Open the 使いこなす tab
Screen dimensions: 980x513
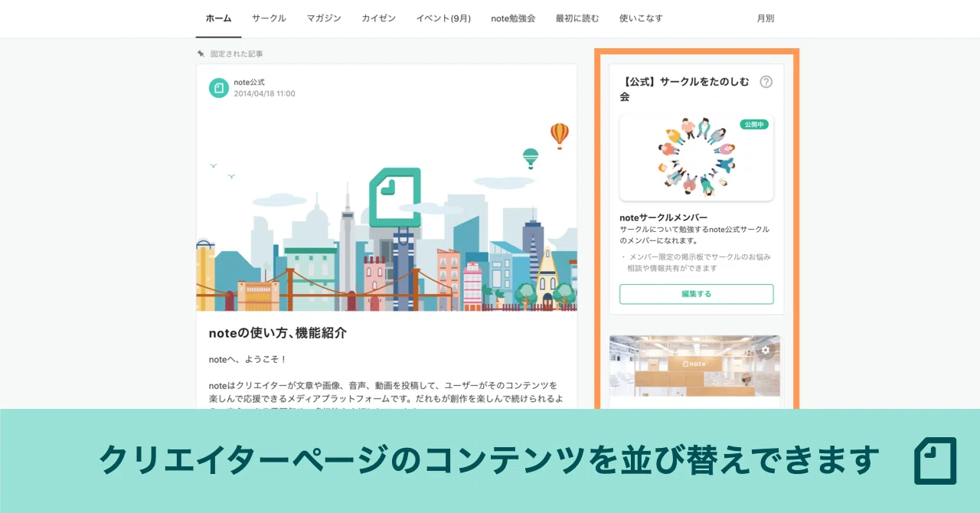(641, 18)
